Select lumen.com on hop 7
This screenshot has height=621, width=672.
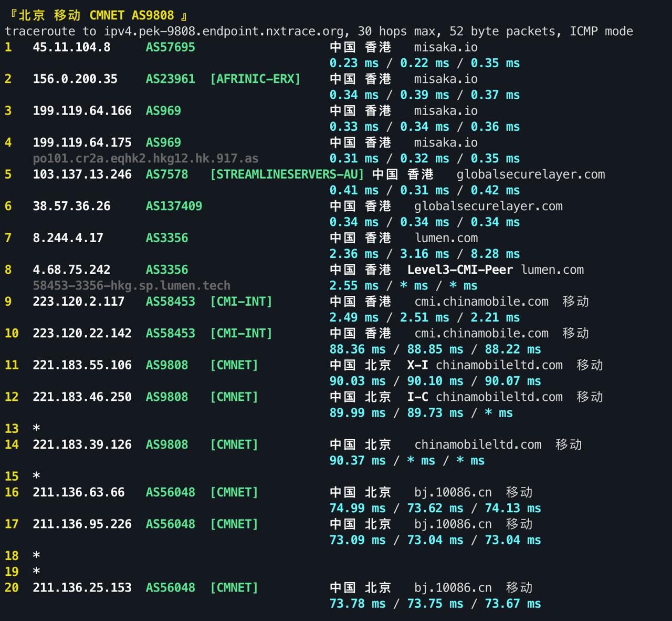(446, 238)
